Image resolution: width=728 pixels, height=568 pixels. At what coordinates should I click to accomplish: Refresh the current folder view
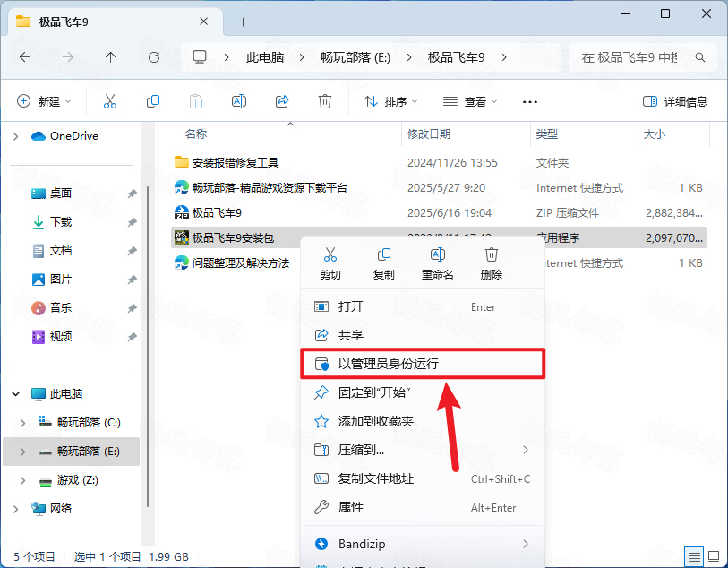tap(154, 57)
